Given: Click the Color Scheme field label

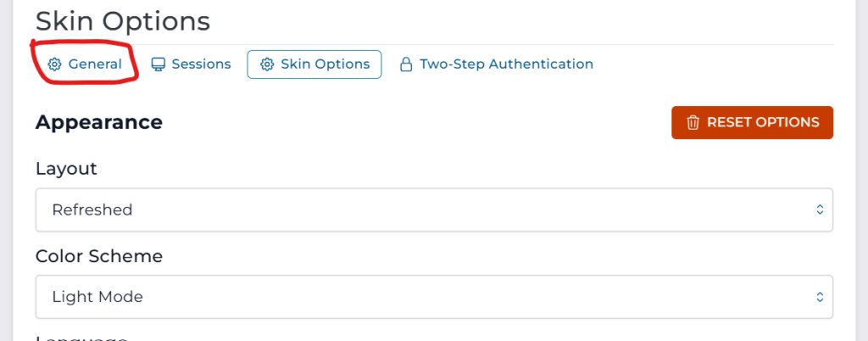Looking at the screenshot, I should pos(98,256).
